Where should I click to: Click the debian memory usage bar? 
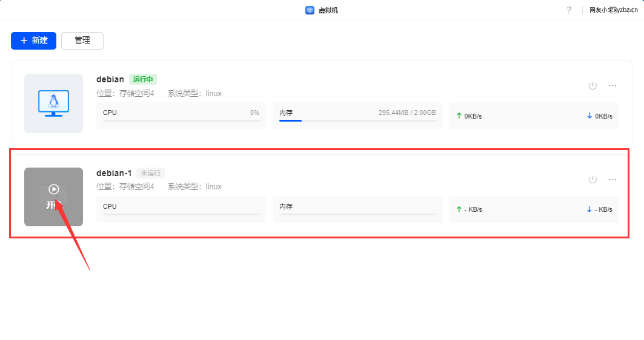point(357,120)
